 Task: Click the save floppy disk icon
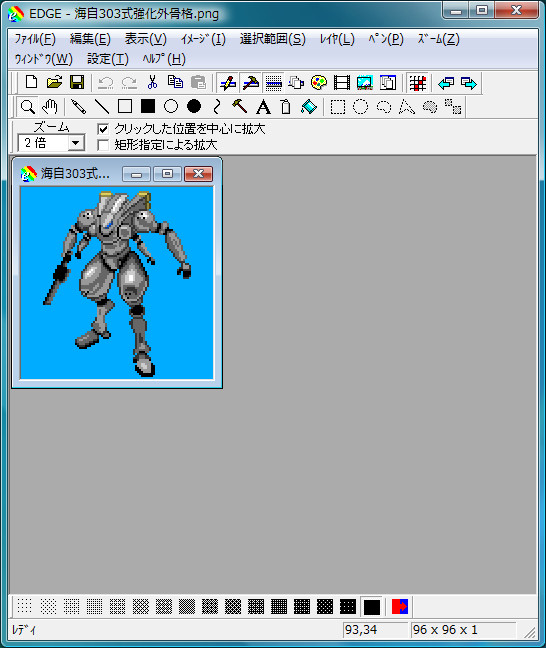pyautogui.click(x=77, y=82)
